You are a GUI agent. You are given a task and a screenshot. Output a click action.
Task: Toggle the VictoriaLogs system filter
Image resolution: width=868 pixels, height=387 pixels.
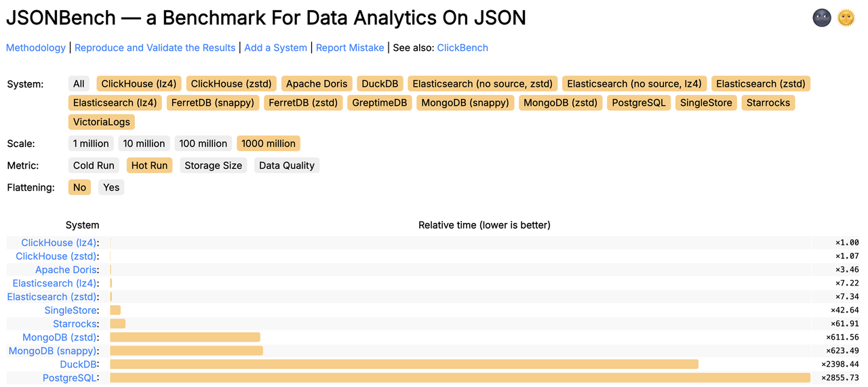[102, 122]
